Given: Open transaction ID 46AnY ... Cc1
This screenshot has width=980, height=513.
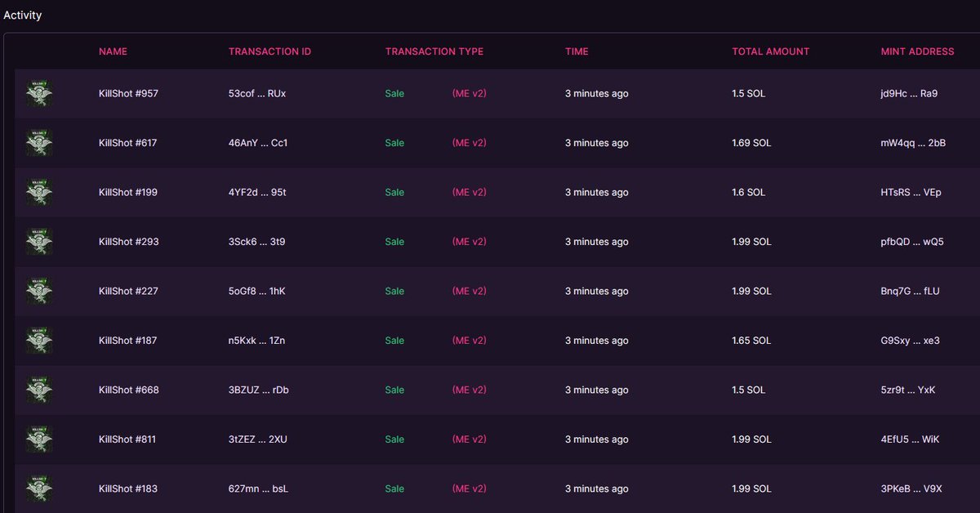Looking at the screenshot, I should pos(258,143).
